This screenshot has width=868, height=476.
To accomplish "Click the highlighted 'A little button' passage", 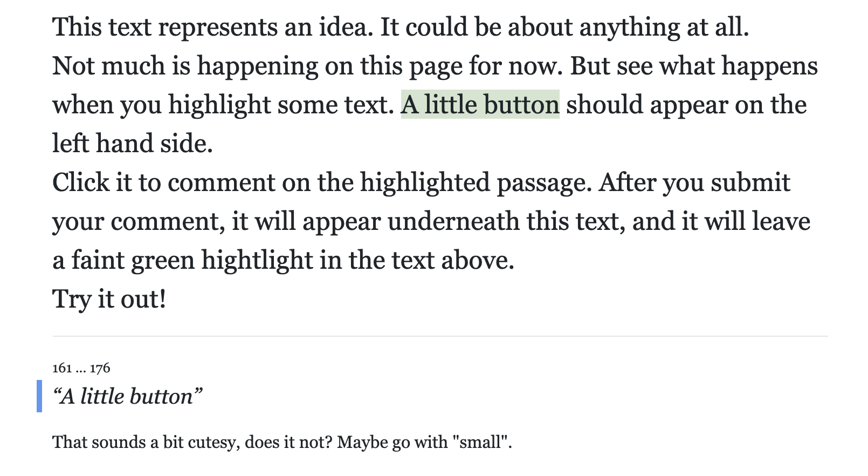I will pos(480,104).
